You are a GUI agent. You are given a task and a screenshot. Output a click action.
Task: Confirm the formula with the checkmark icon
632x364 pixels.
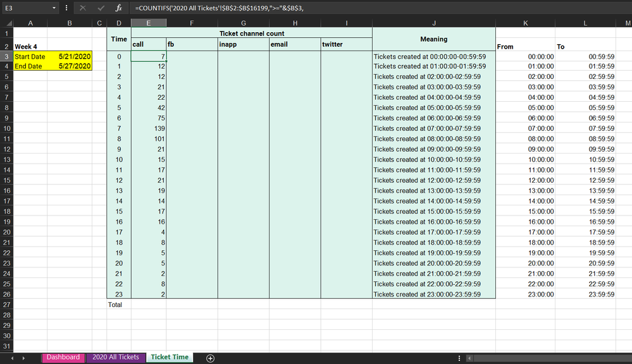point(101,8)
